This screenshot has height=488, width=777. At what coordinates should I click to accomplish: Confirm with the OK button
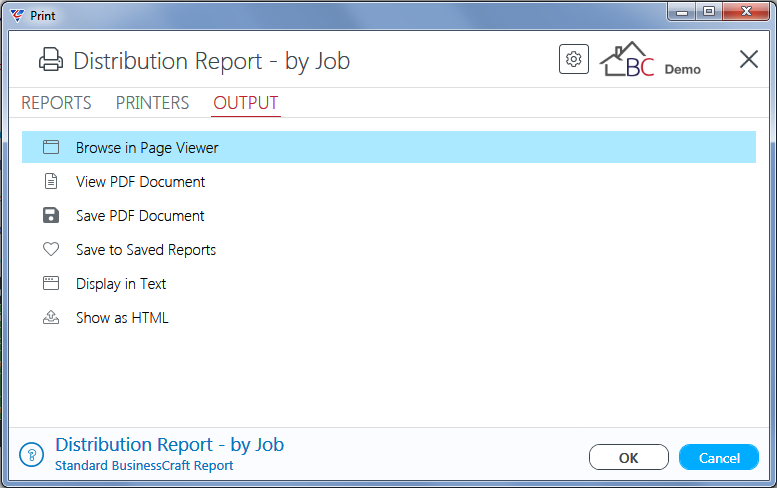coord(628,457)
